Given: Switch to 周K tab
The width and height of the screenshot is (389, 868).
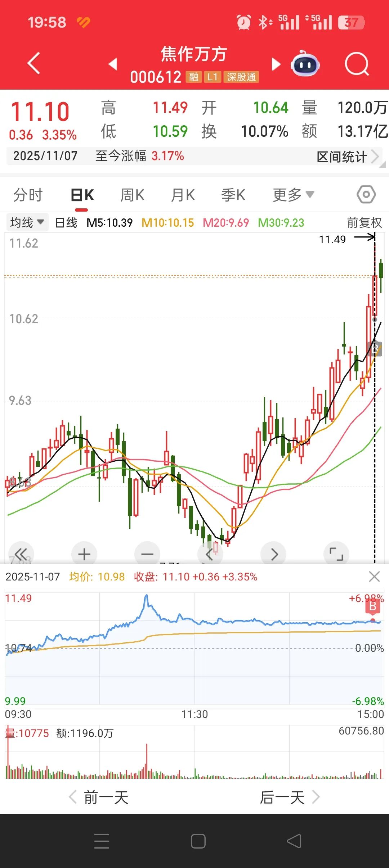Looking at the screenshot, I should coord(132,195).
